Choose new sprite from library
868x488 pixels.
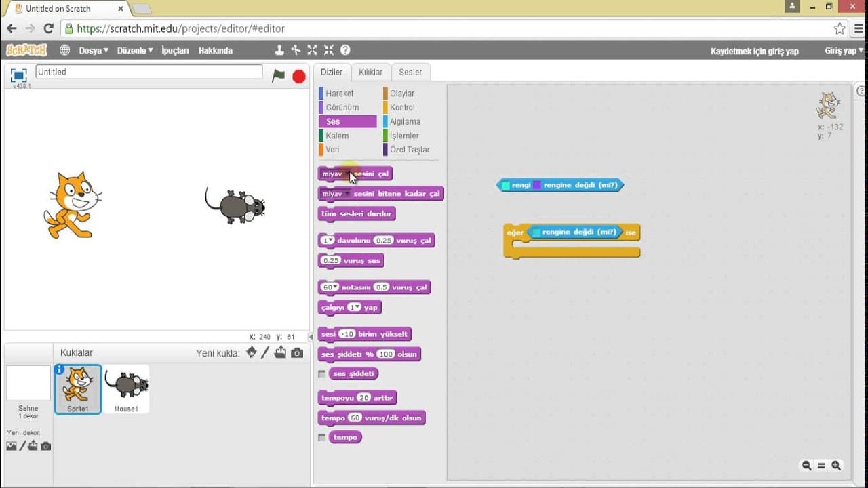251,352
